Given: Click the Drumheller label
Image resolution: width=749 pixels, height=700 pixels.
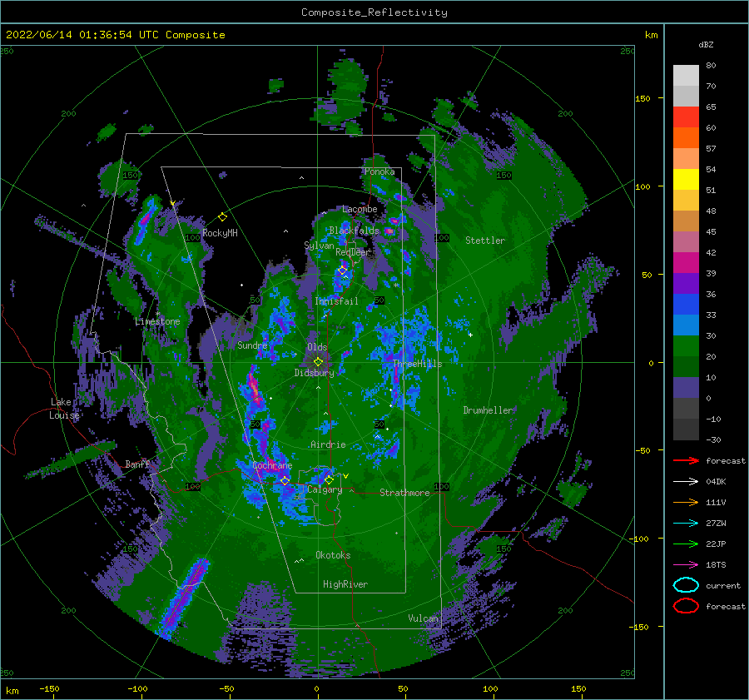Looking at the screenshot, I should 488,410.
